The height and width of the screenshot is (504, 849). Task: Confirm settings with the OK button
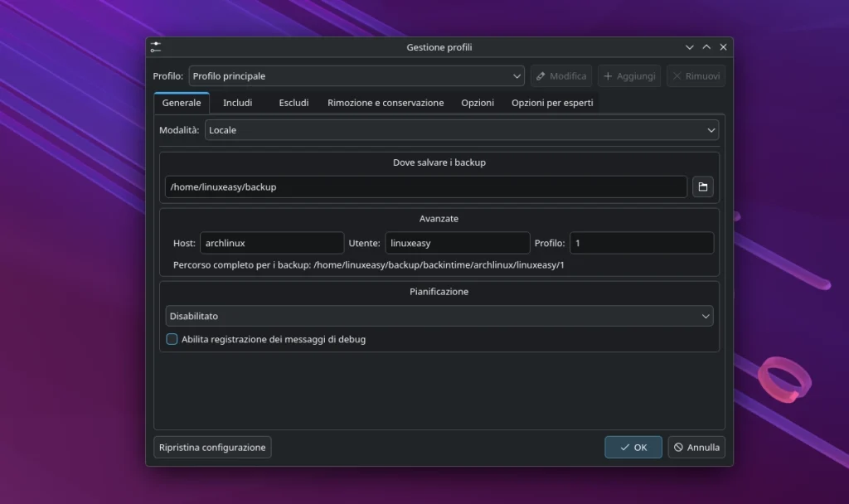pyautogui.click(x=633, y=447)
